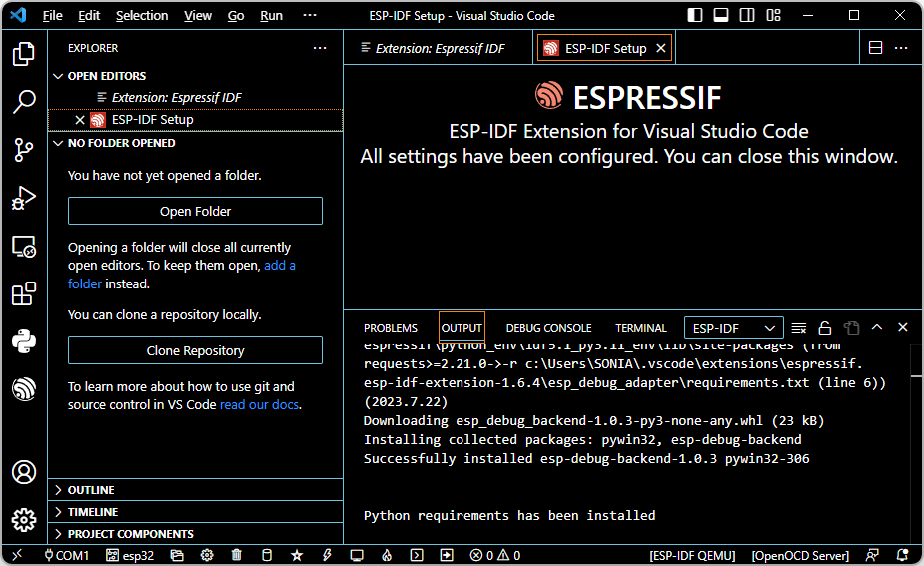This screenshot has width=924, height=566.
Task: Open the Run and Debug view
Action: pyautogui.click(x=24, y=198)
